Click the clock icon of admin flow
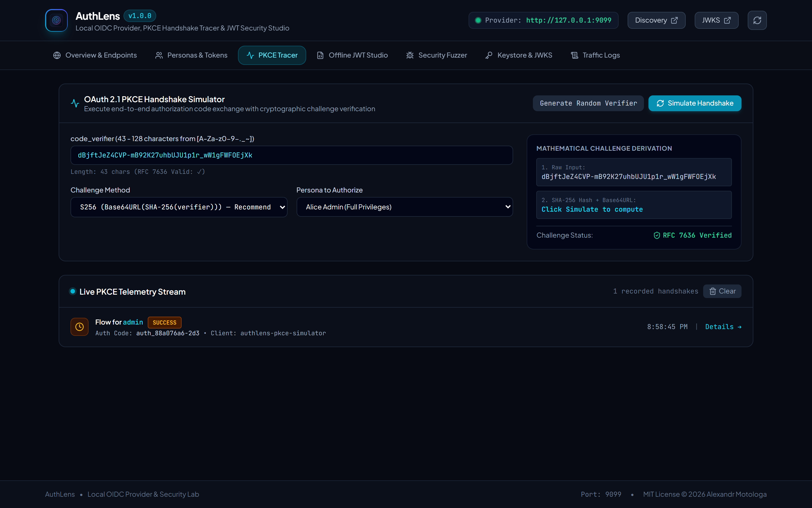Viewport: 812px width, 508px height. 80,327
